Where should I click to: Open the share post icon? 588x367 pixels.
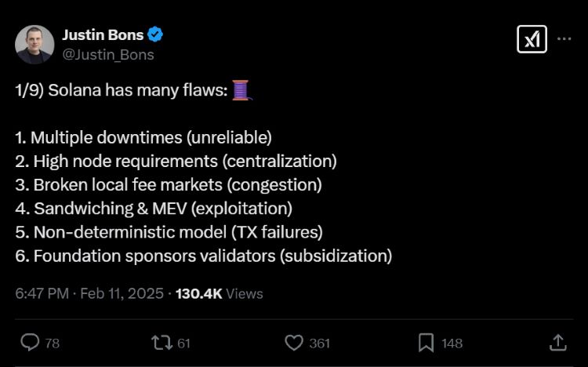(x=557, y=343)
